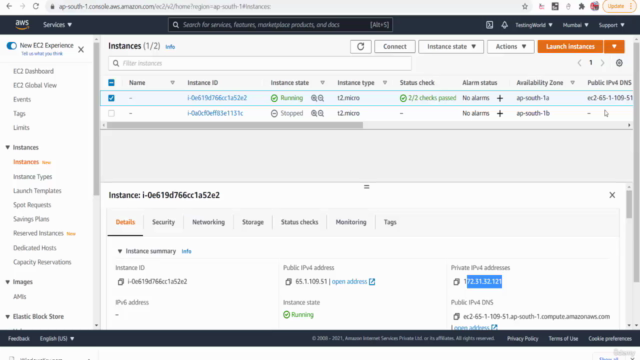Collapse the Images sidebar section
Viewport: 640px width, 360px height.
tap(7, 282)
